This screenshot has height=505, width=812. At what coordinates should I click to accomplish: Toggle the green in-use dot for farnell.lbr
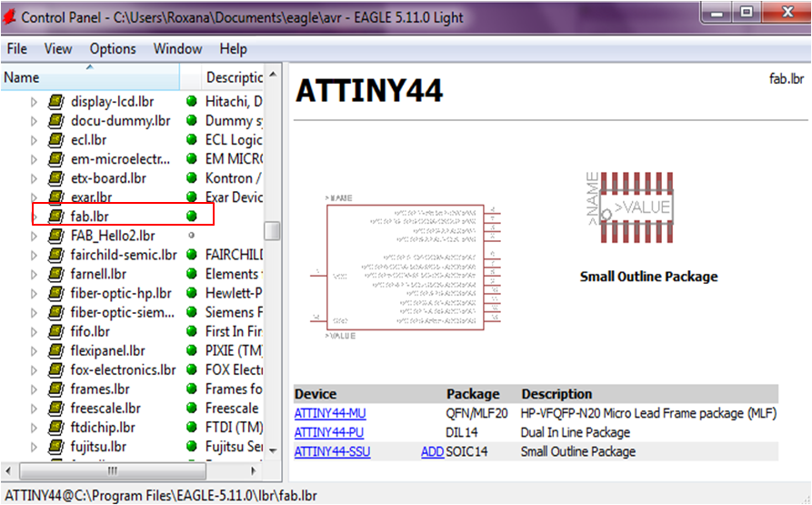point(192,274)
